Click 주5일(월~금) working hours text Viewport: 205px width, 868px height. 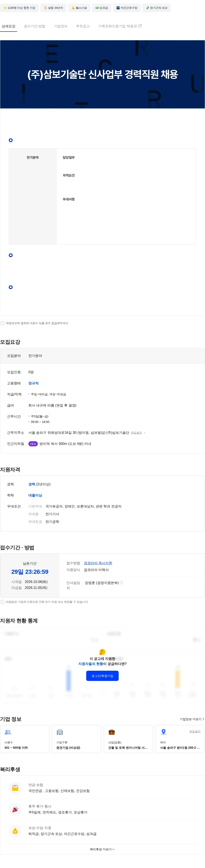tap(40, 417)
